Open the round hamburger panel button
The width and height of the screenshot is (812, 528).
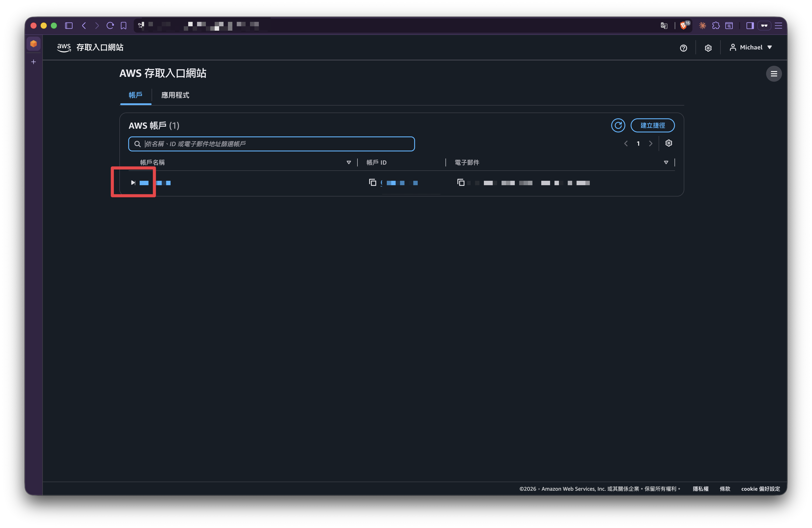(x=774, y=74)
